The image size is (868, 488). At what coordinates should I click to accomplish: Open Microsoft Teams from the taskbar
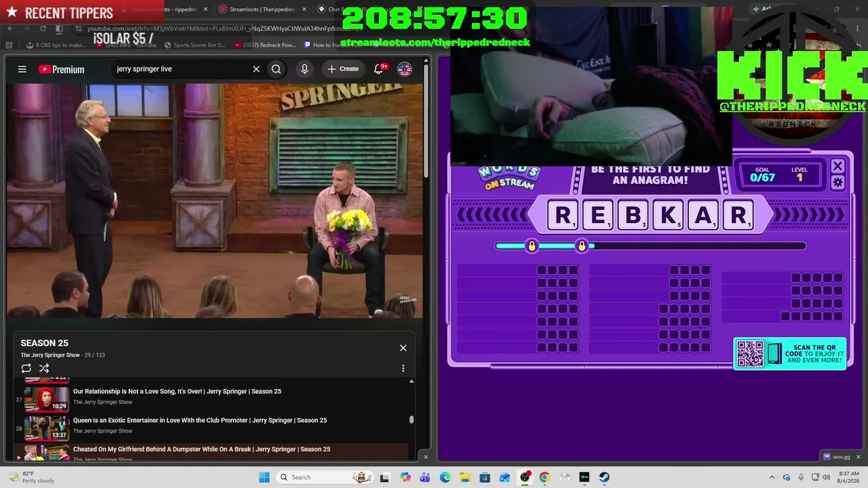click(425, 477)
